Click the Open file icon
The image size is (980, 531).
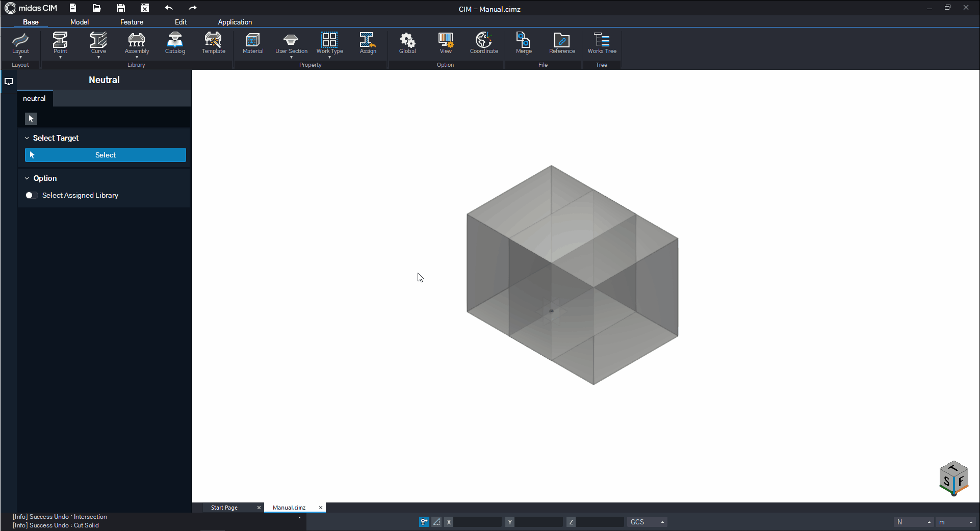[x=96, y=8]
